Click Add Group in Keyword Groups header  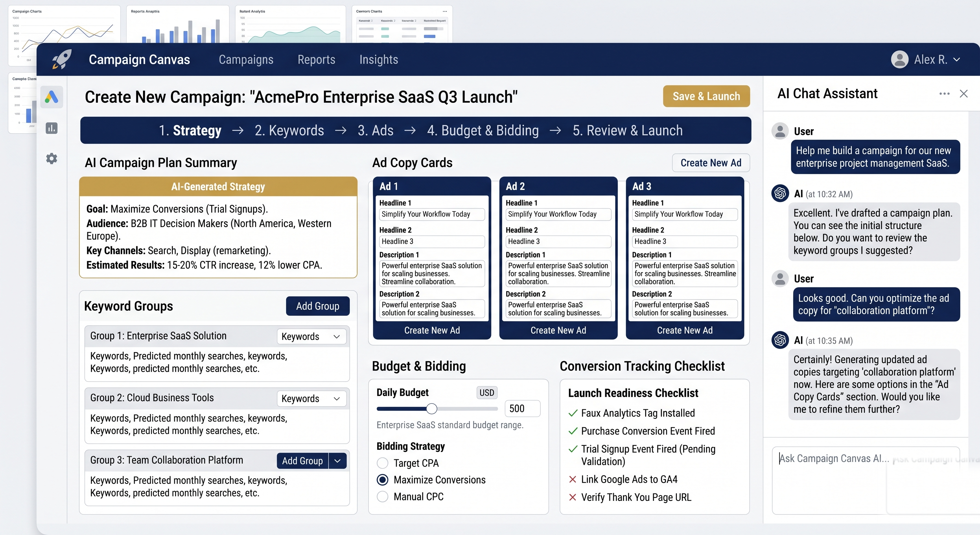318,306
